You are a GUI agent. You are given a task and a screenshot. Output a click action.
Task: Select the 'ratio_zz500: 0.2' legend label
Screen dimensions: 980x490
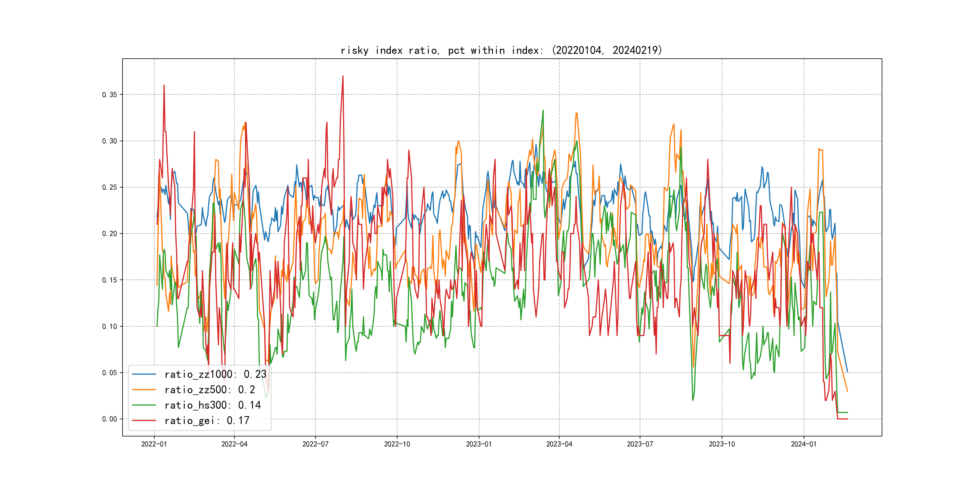(210, 390)
